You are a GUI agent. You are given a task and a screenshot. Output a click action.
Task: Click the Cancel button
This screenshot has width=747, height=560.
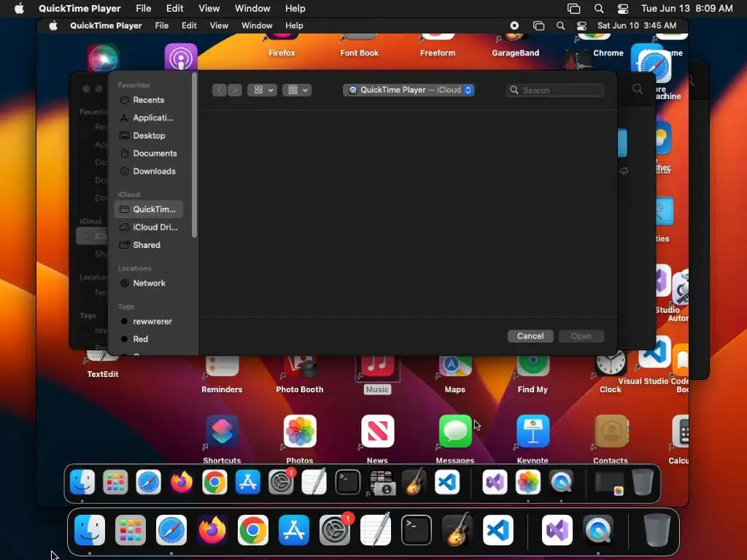pyautogui.click(x=530, y=335)
